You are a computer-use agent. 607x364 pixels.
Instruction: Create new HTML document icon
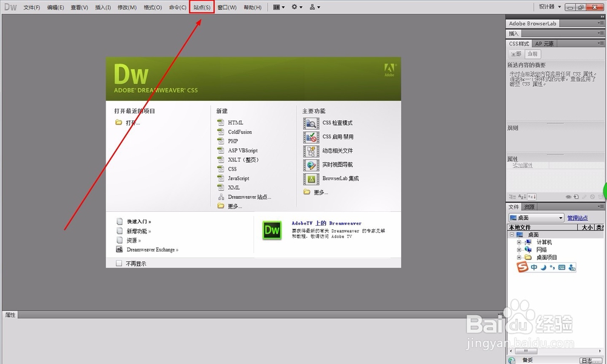(221, 122)
